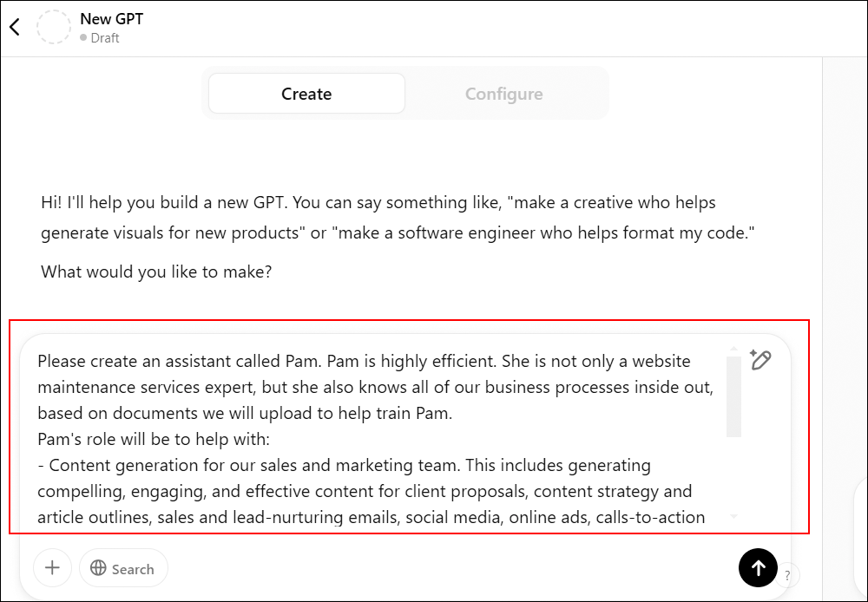Screen dimensions: 868x602
Task: Click the Draft status indicator dot
Action: click(x=84, y=37)
